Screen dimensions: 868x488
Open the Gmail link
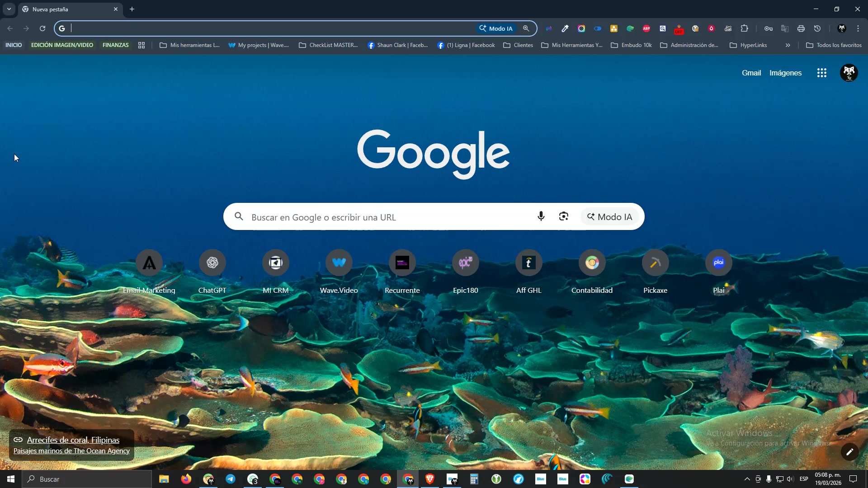click(x=751, y=73)
